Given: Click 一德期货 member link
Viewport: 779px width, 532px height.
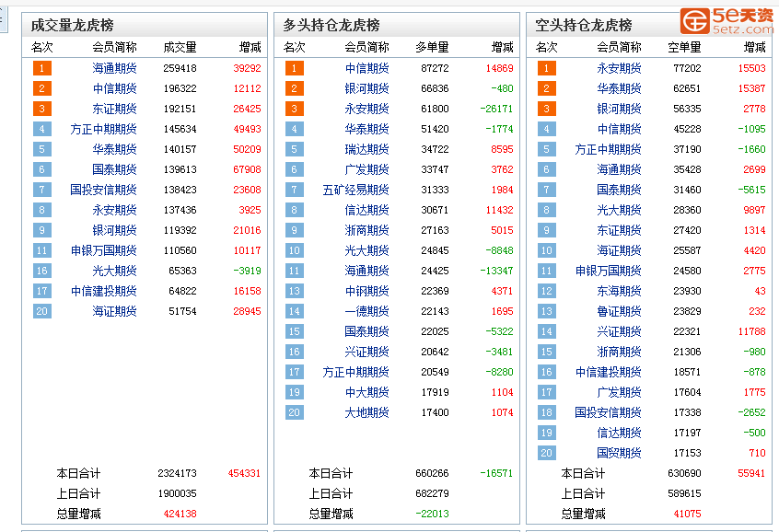Looking at the screenshot, I should [366, 311].
